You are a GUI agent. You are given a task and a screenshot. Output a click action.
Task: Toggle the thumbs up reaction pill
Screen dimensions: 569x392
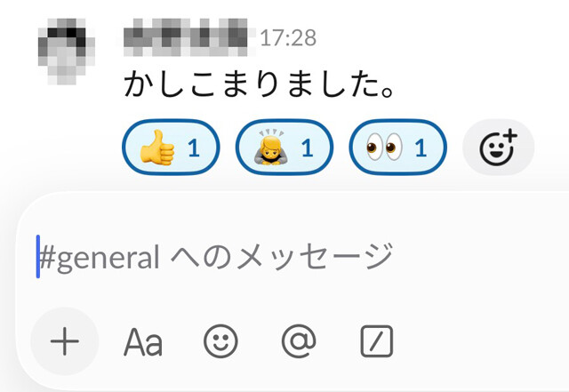point(172,148)
